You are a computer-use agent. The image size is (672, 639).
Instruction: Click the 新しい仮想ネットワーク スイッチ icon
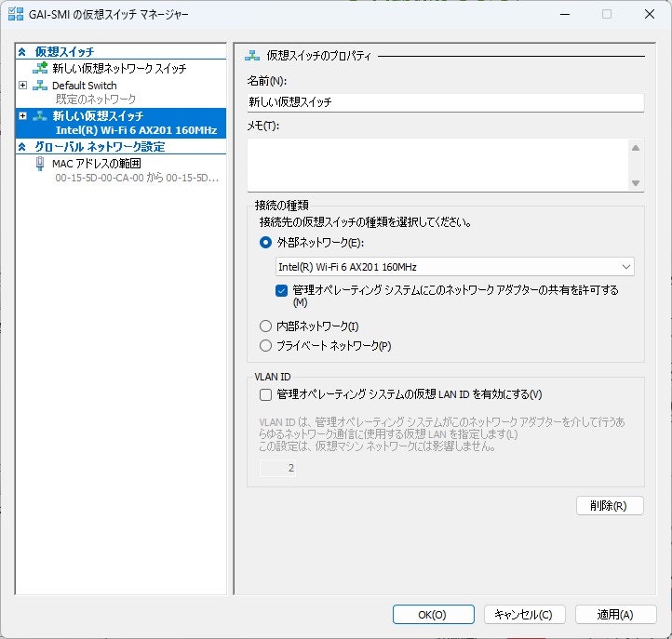(40, 68)
